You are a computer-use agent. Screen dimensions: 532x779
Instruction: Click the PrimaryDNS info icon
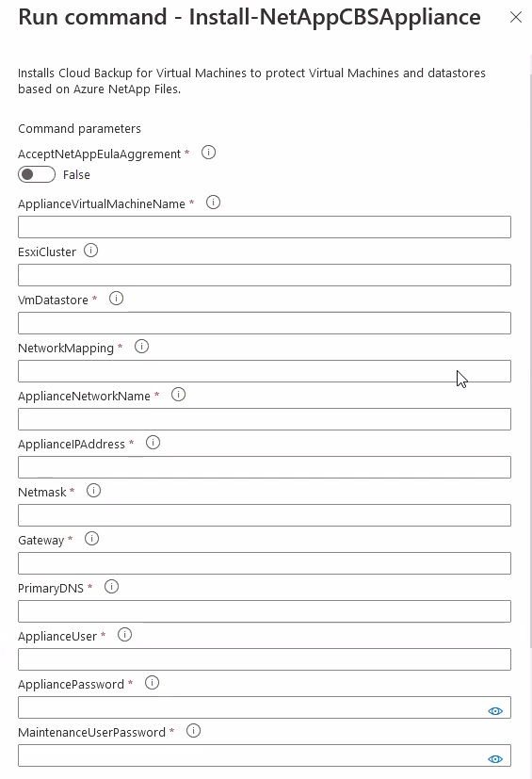point(112,587)
